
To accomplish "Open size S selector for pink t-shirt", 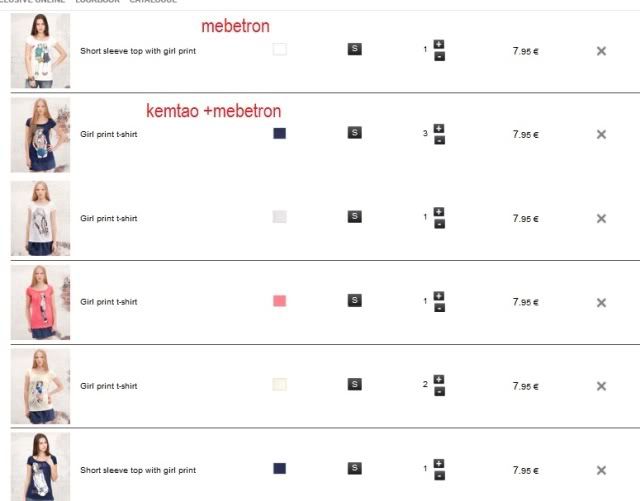I will click(x=354, y=300).
